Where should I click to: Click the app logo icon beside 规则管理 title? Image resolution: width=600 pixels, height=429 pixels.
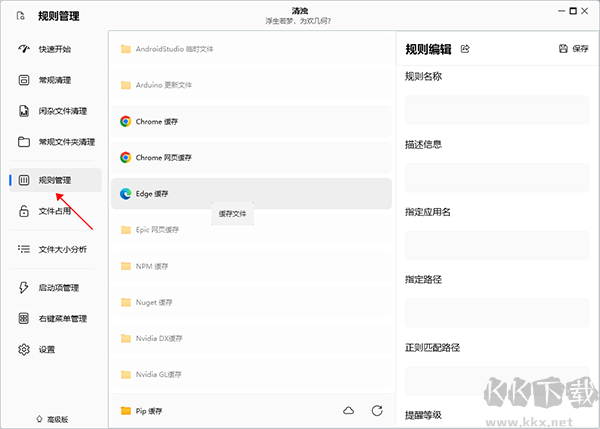(21, 16)
